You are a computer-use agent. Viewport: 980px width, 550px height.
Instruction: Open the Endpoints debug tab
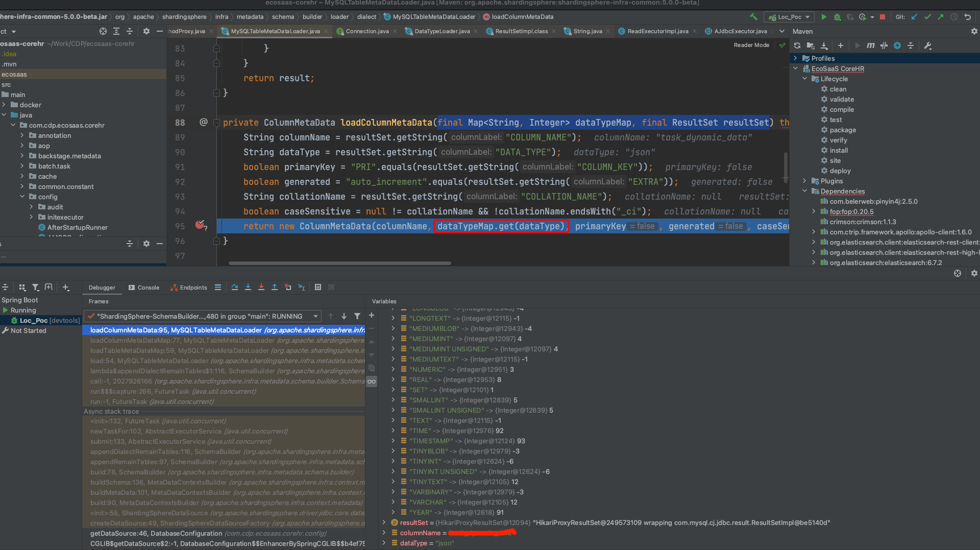click(189, 288)
